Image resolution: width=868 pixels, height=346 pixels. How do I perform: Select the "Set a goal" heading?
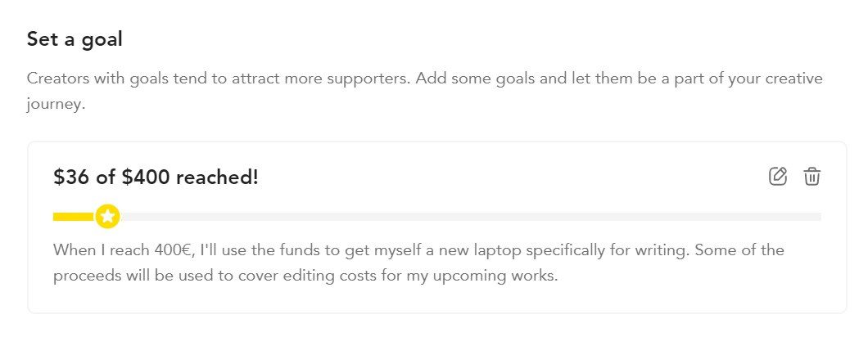tap(75, 39)
